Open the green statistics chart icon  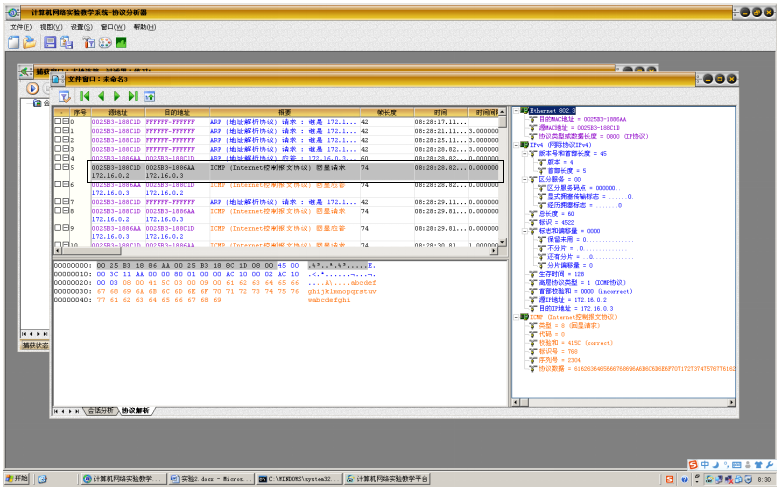121,43
